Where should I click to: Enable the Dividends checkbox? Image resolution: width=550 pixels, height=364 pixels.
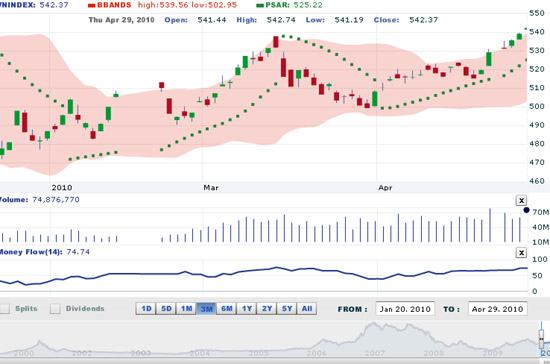55,309
